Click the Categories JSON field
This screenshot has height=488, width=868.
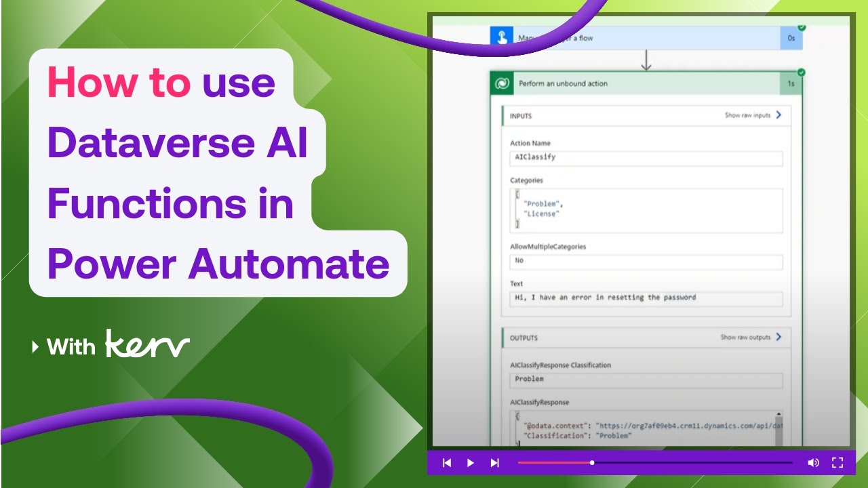(x=646, y=211)
